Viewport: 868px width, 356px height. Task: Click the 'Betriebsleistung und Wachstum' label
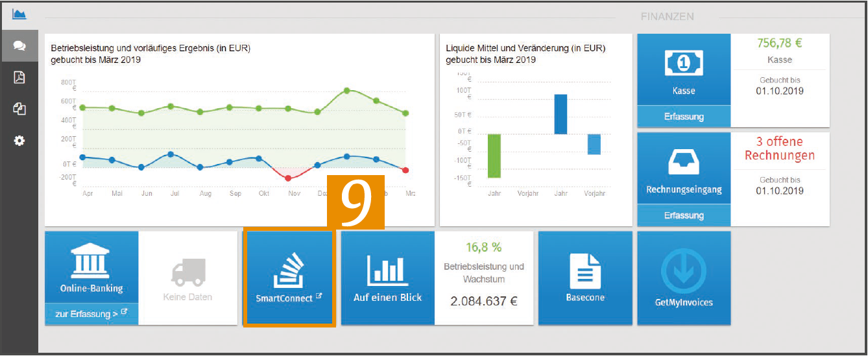pyautogui.click(x=484, y=272)
